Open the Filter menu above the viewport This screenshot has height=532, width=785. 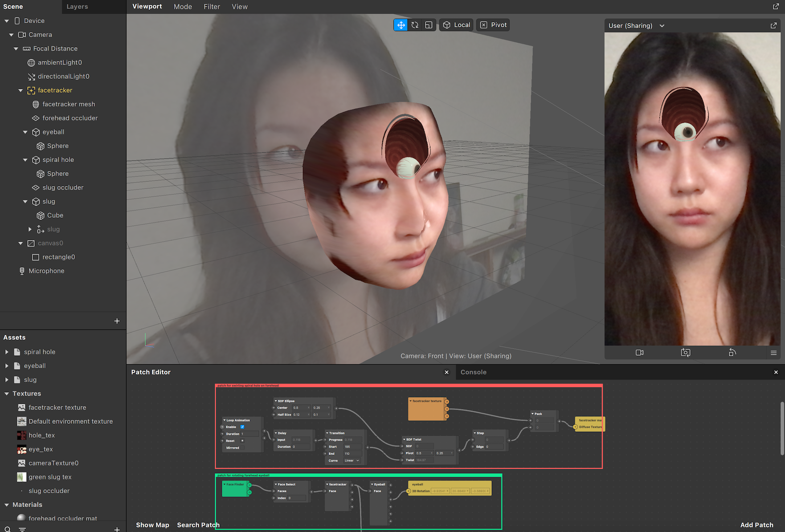coord(212,6)
